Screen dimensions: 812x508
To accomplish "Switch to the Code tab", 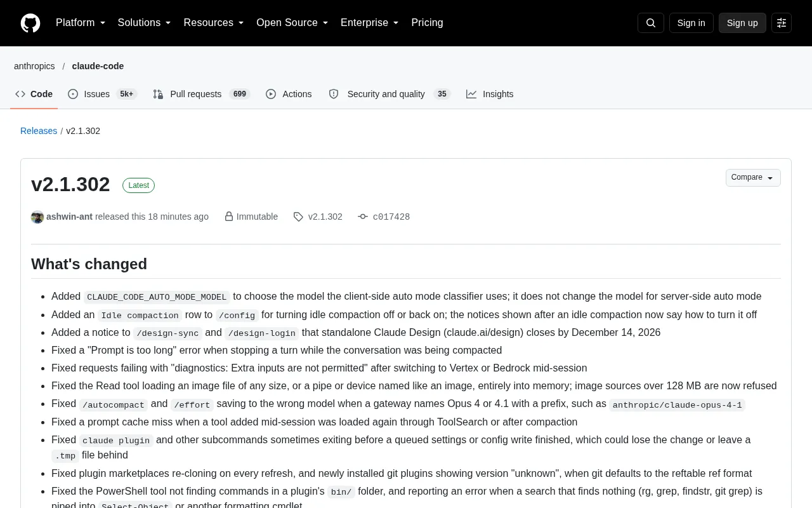I will pyautogui.click(x=34, y=94).
